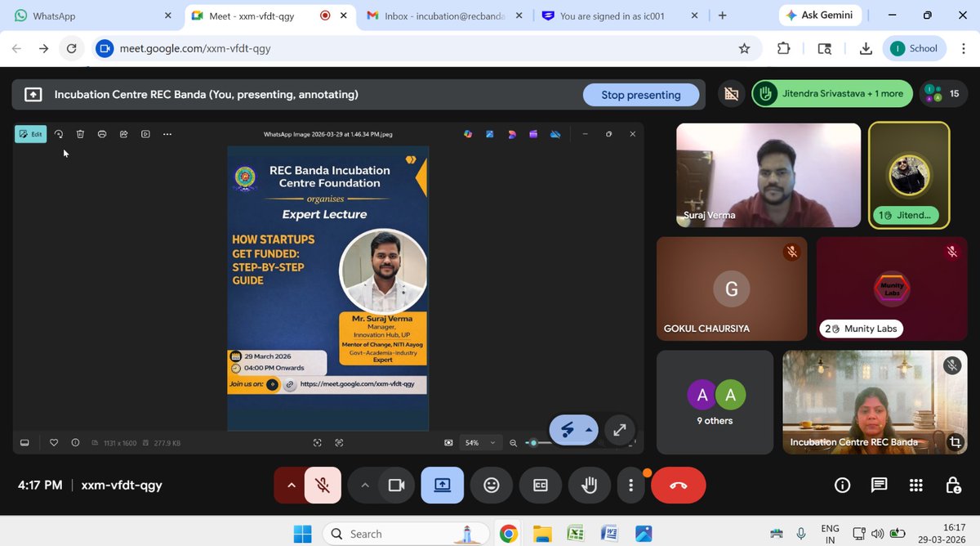Bookmark this page with star icon
The height and width of the screenshot is (546, 980).
744,48
